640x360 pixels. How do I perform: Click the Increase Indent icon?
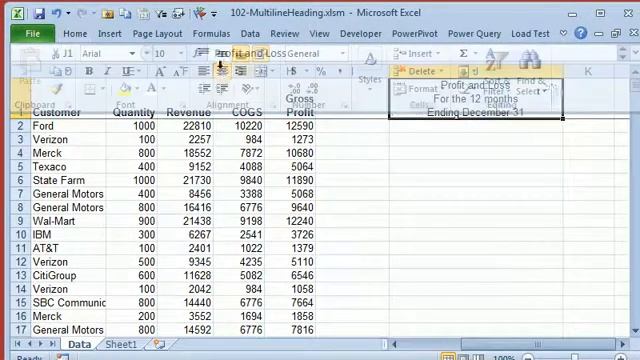pyautogui.click(x=222, y=89)
